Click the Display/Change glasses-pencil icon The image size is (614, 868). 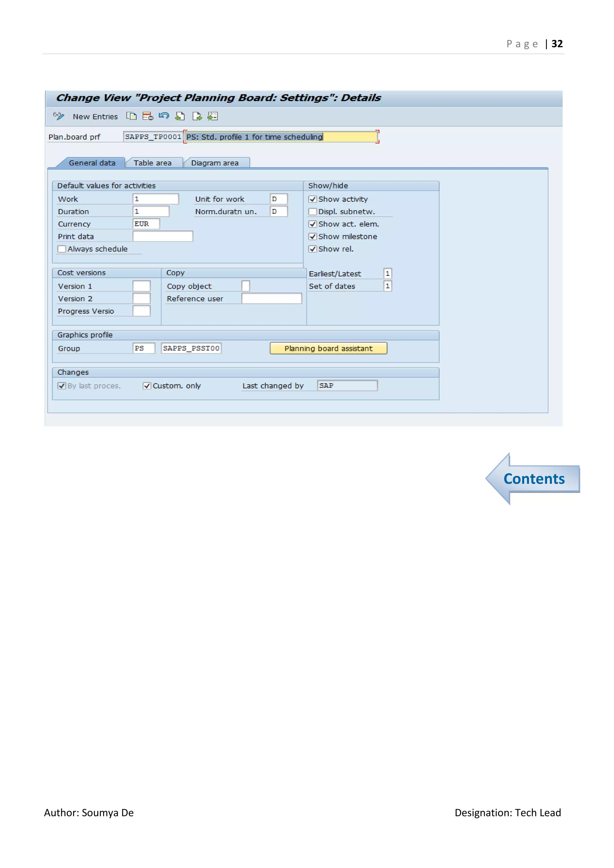pos(58,116)
